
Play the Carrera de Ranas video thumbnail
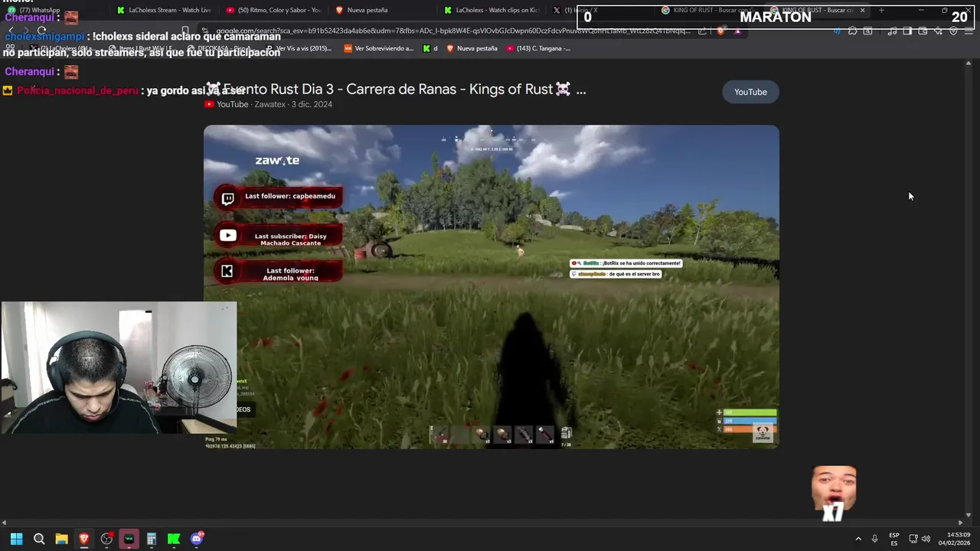(492, 287)
